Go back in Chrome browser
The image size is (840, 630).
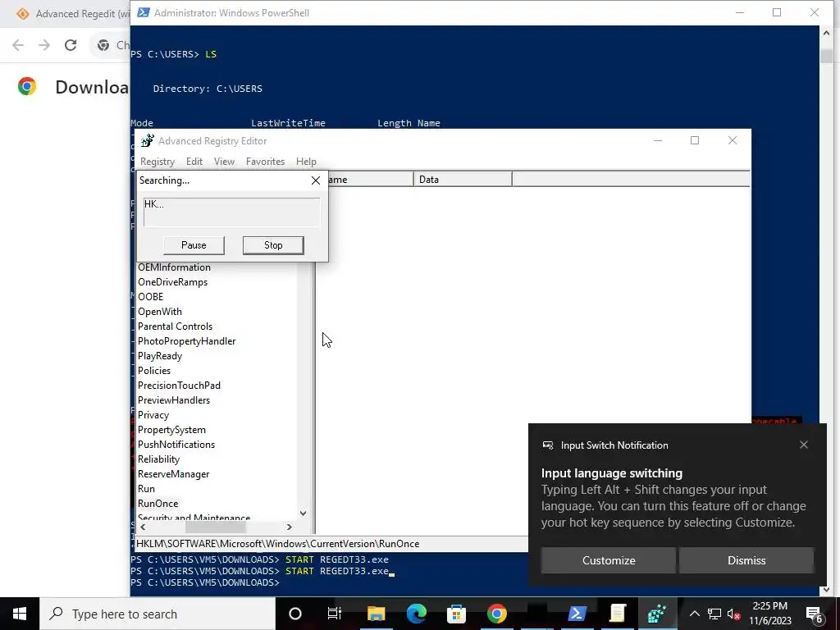pyautogui.click(x=18, y=45)
